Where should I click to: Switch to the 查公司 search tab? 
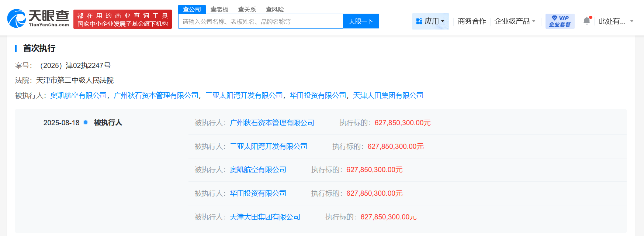click(192, 9)
